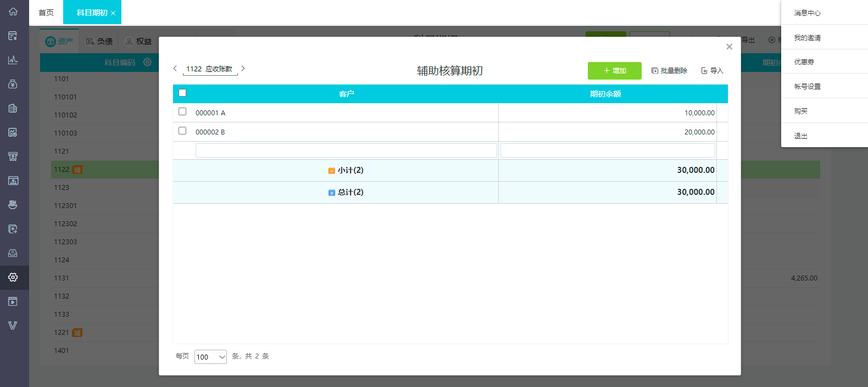The width and height of the screenshot is (868, 387).
Task: Switch to the 首页 tab
Action: [46, 13]
